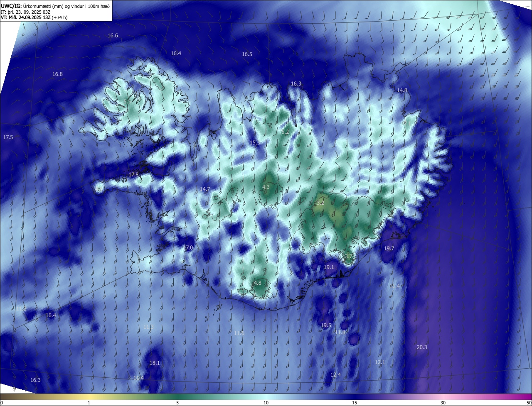Click the 17.5 value label

[x=8, y=137]
